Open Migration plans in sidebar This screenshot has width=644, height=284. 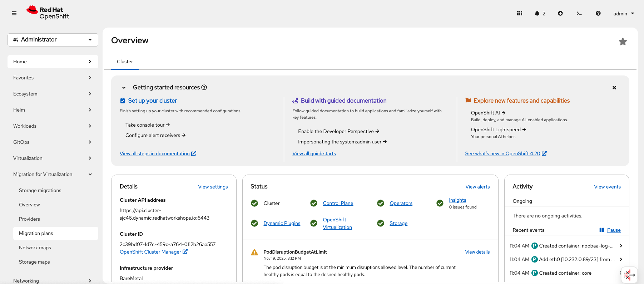36,233
